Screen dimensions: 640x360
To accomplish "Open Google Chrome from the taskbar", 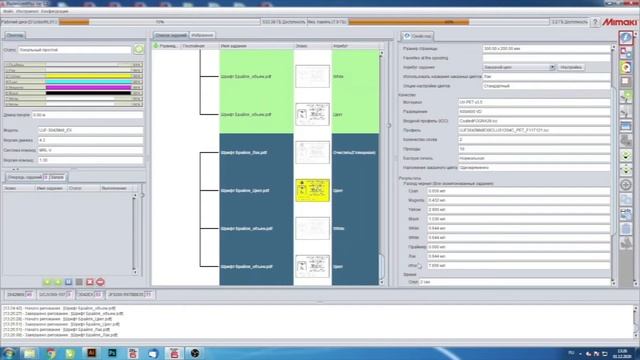I will pyautogui.click(x=51, y=353).
